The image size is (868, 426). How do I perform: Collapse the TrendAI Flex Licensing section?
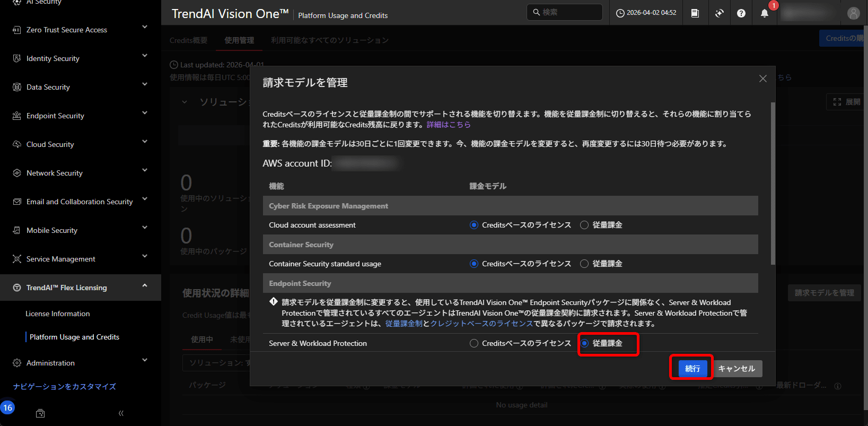pyautogui.click(x=145, y=285)
